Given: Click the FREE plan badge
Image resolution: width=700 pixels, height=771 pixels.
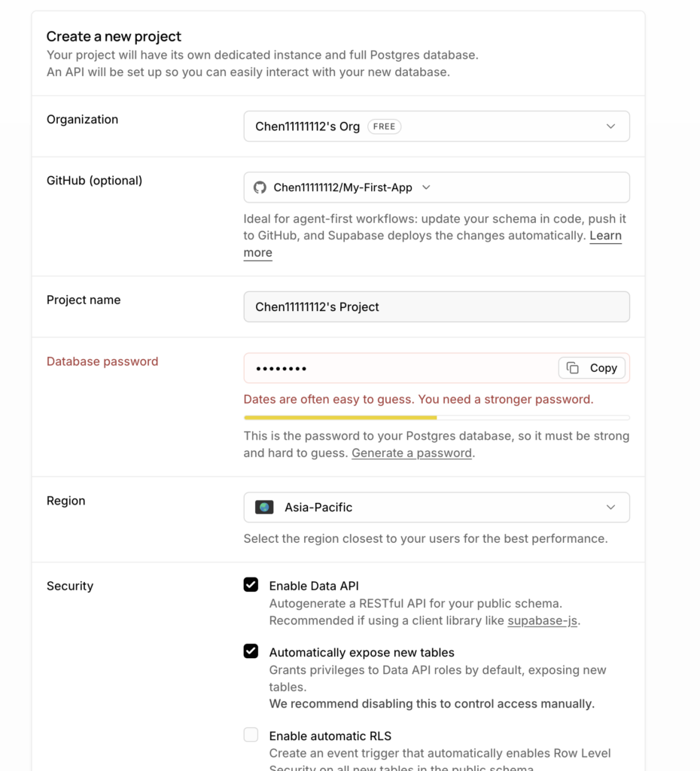Looking at the screenshot, I should [385, 126].
